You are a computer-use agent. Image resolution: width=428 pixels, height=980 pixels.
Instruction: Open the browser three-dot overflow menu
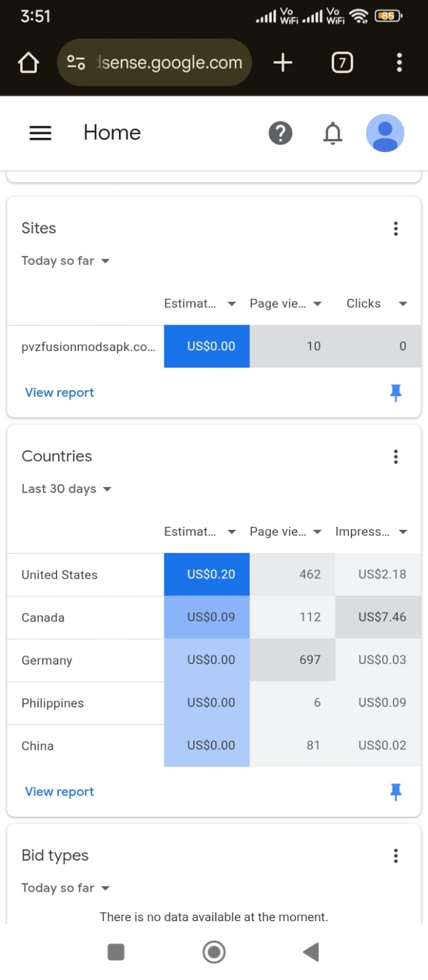pos(399,62)
